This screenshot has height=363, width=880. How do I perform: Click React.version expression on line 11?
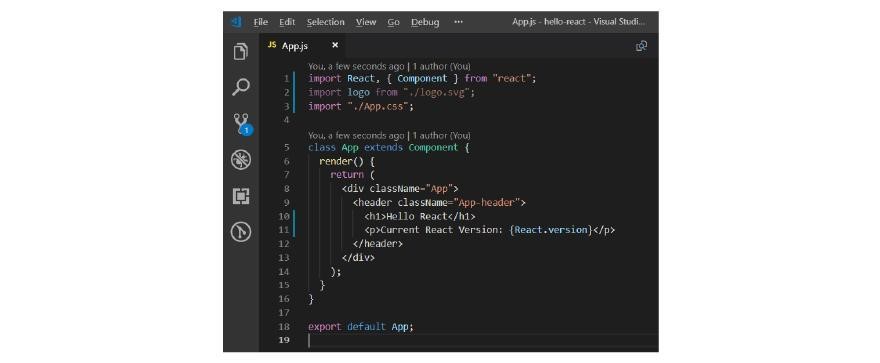(x=551, y=230)
